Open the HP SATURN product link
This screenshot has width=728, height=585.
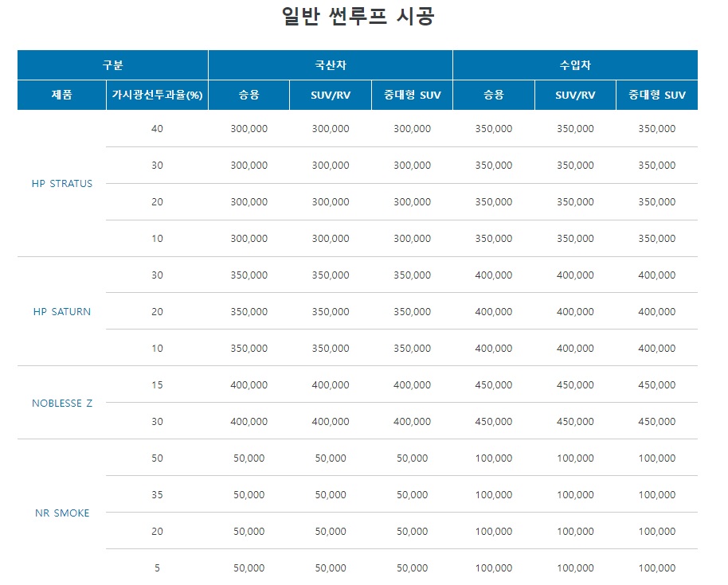[62, 311]
